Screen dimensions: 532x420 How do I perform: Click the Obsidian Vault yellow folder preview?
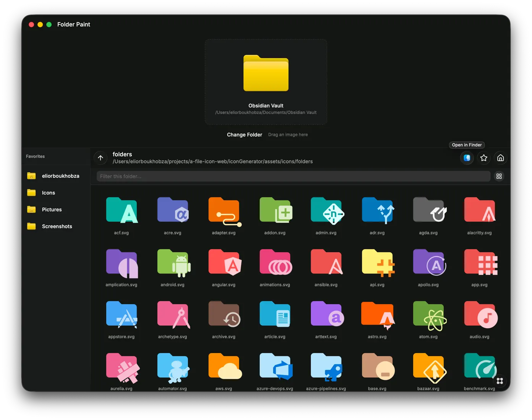[x=266, y=73]
